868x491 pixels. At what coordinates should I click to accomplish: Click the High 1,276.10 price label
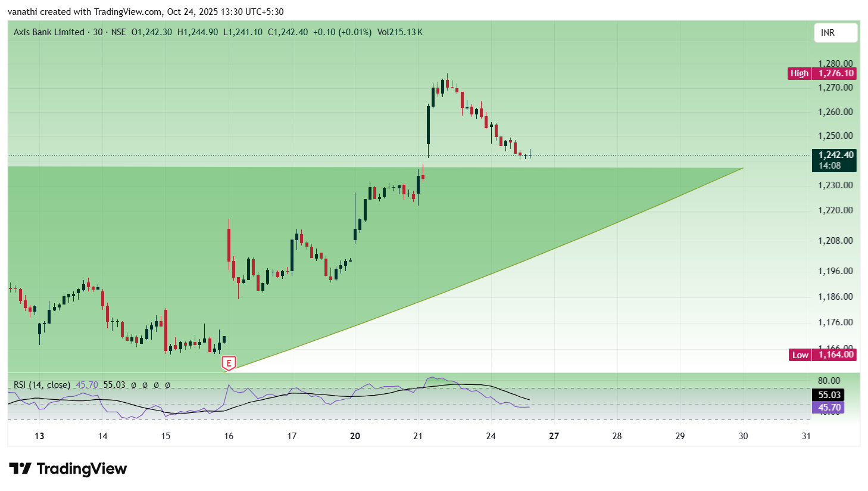822,73
